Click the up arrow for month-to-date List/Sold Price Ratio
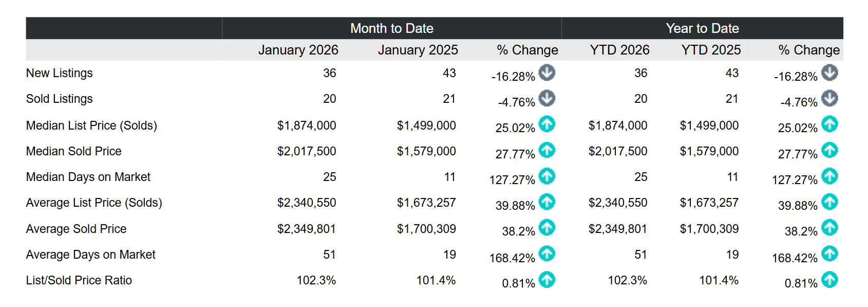This screenshot has height=307, width=868. [x=546, y=280]
